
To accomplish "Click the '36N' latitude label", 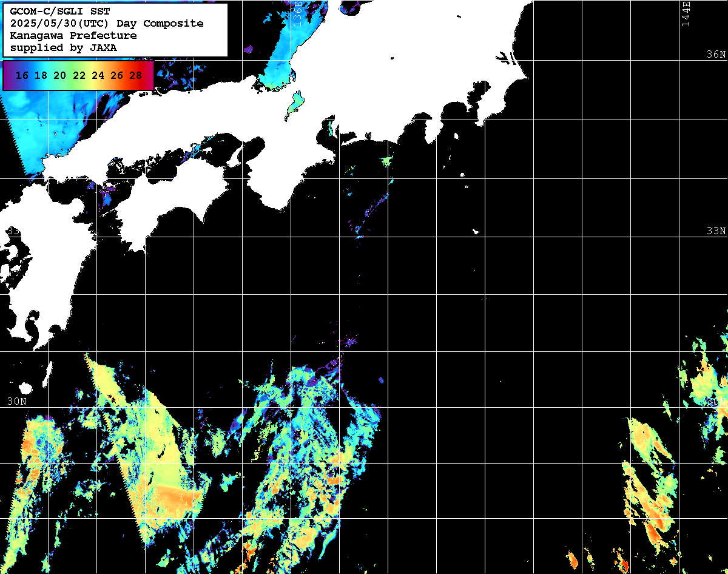I will [716, 54].
